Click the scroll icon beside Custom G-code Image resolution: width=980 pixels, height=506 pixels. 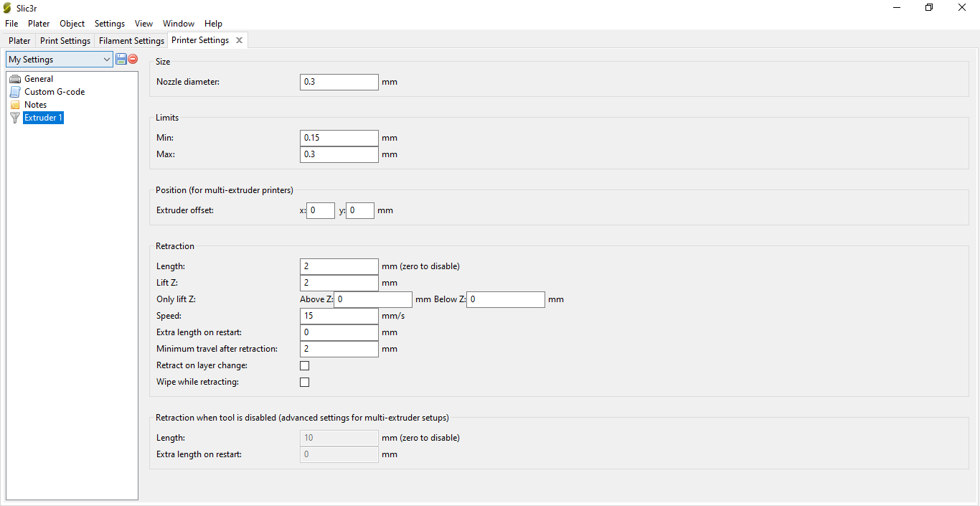point(15,91)
